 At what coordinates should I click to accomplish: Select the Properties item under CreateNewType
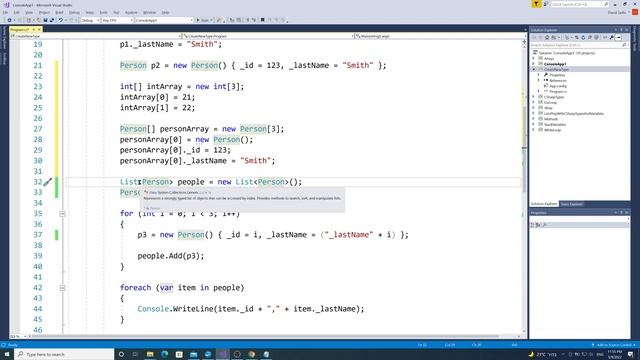(x=557, y=75)
